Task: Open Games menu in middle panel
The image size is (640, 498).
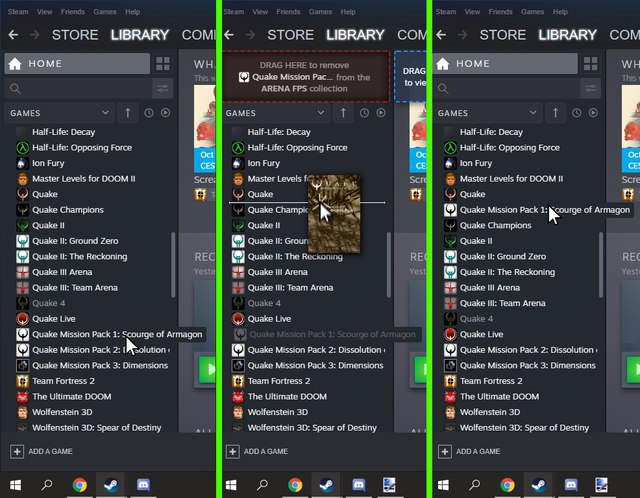Action: coord(320,12)
